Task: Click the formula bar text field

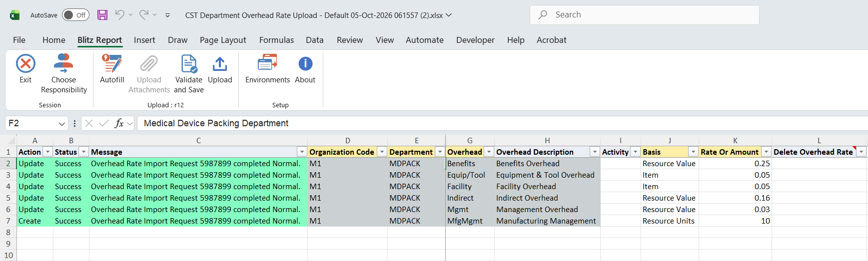Action: click(502, 123)
